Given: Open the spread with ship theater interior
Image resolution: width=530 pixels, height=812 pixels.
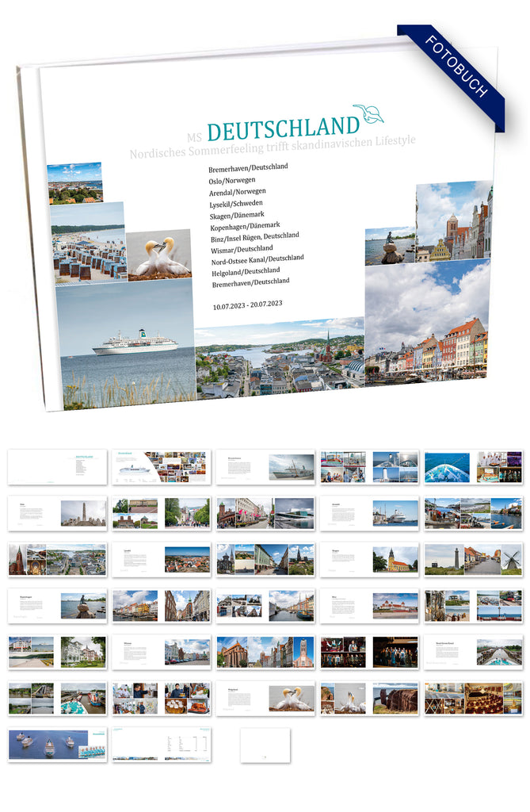Looking at the screenshot, I should coord(474,698).
